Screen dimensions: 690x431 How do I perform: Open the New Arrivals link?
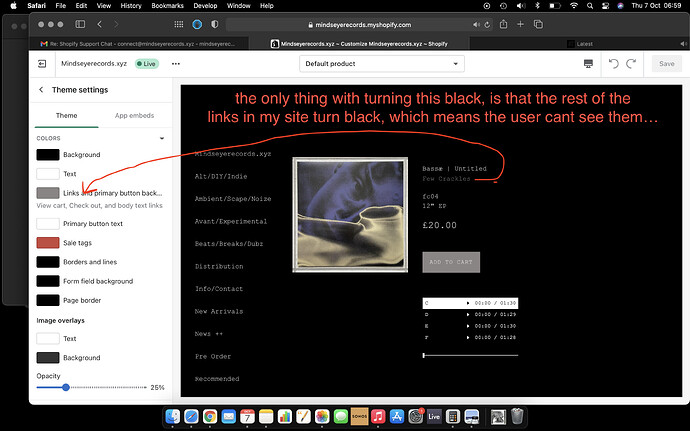coord(219,311)
